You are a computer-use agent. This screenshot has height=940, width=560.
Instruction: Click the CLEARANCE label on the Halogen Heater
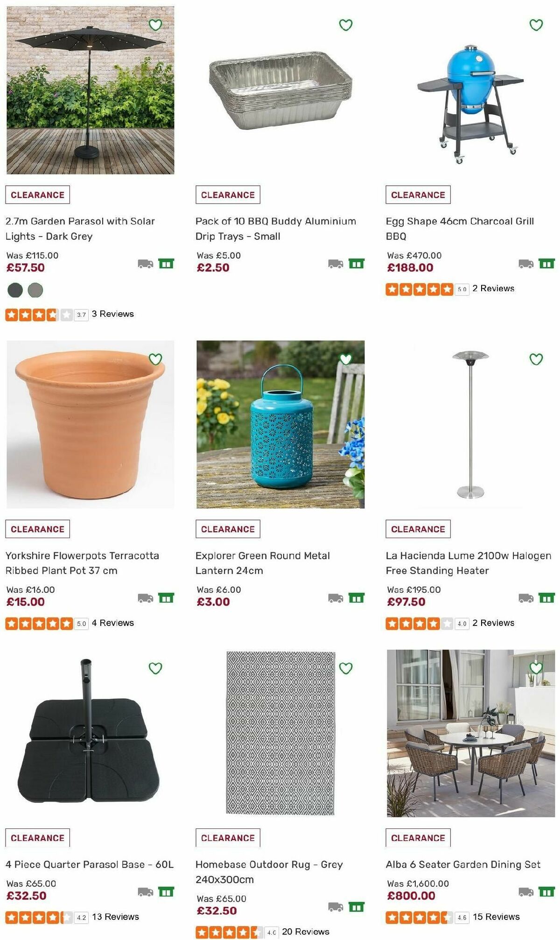coord(417,528)
